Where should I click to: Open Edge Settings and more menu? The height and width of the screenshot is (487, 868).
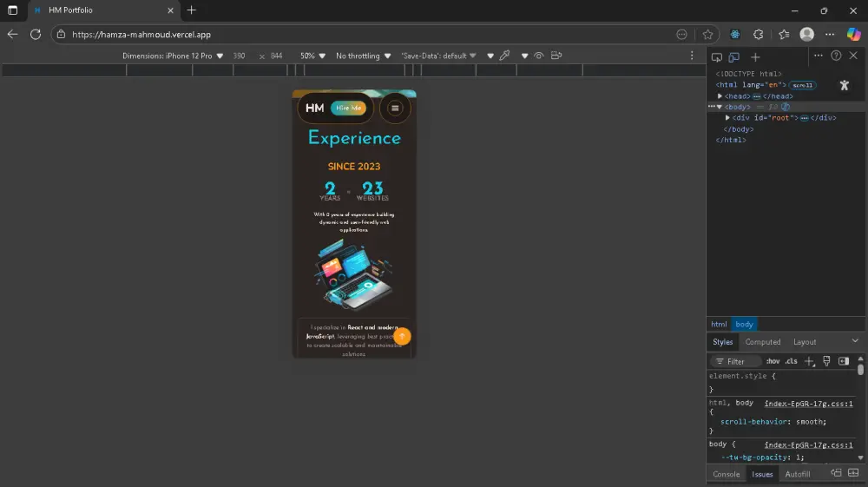[x=829, y=35]
